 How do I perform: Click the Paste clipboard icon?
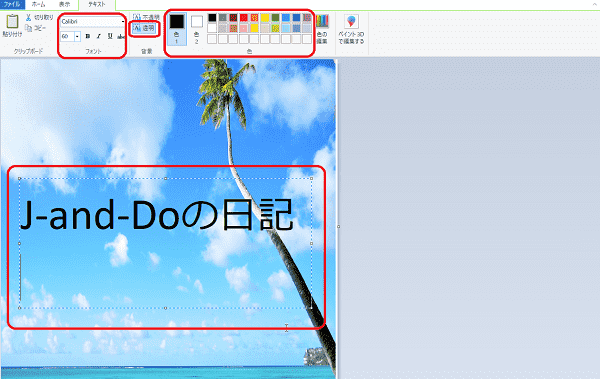tap(12, 21)
